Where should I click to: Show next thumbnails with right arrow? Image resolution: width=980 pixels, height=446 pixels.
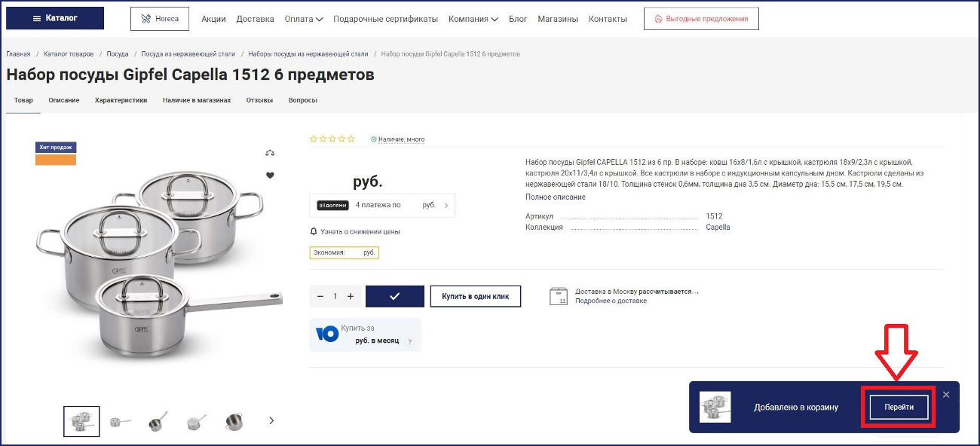point(271,420)
